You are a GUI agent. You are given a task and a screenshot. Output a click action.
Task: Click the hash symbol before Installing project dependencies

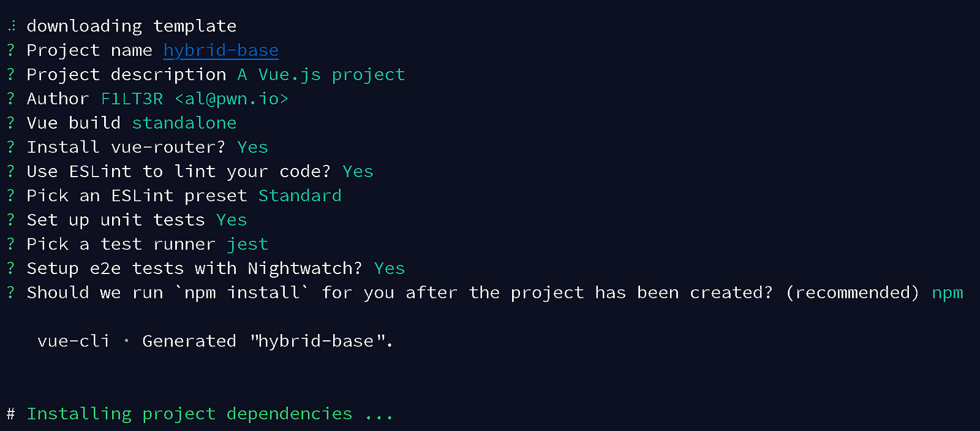pos(10,414)
